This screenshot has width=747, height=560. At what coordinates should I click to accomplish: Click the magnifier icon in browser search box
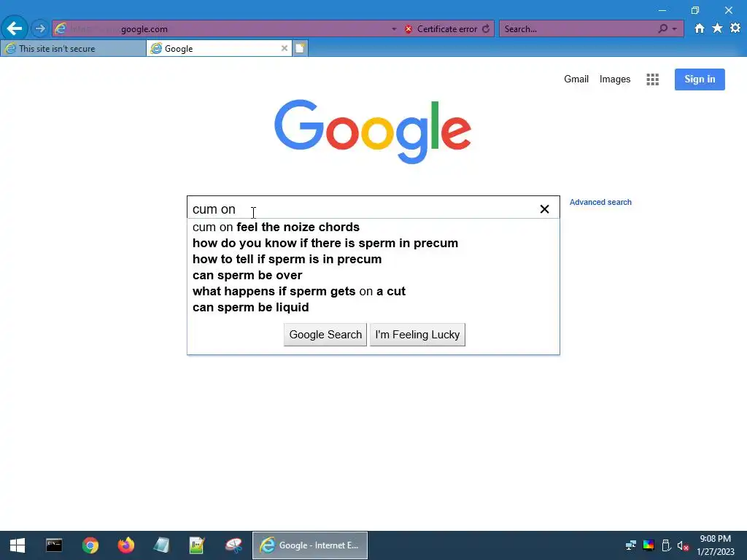click(x=662, y=28)
